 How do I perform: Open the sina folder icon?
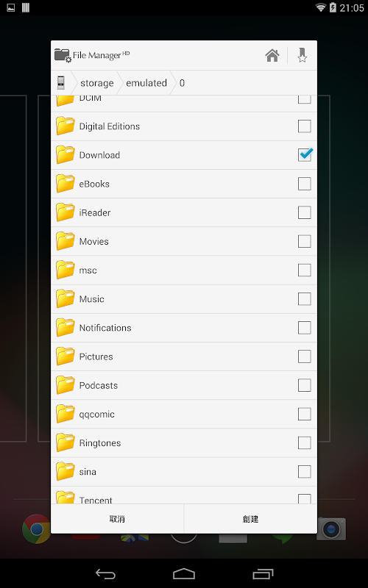66,471
